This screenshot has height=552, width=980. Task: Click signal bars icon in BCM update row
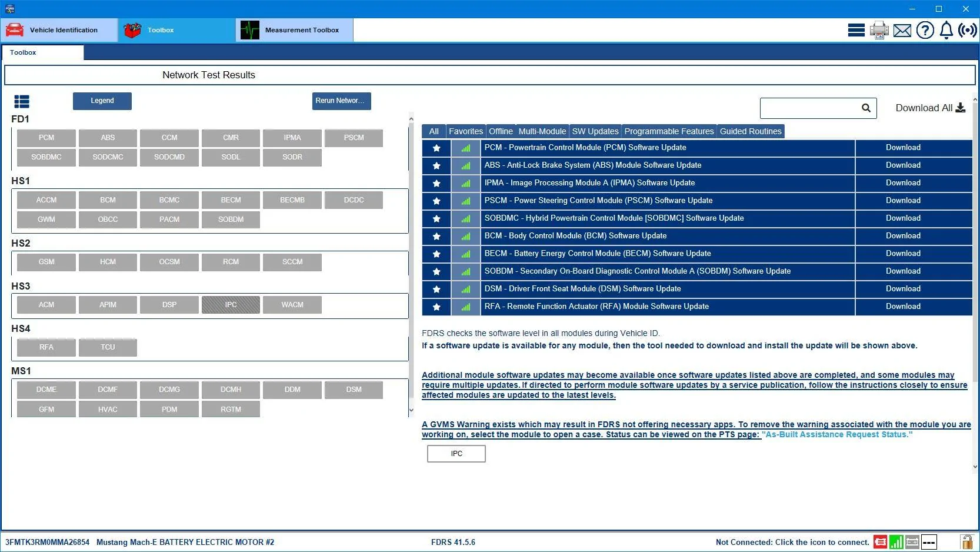466,237
